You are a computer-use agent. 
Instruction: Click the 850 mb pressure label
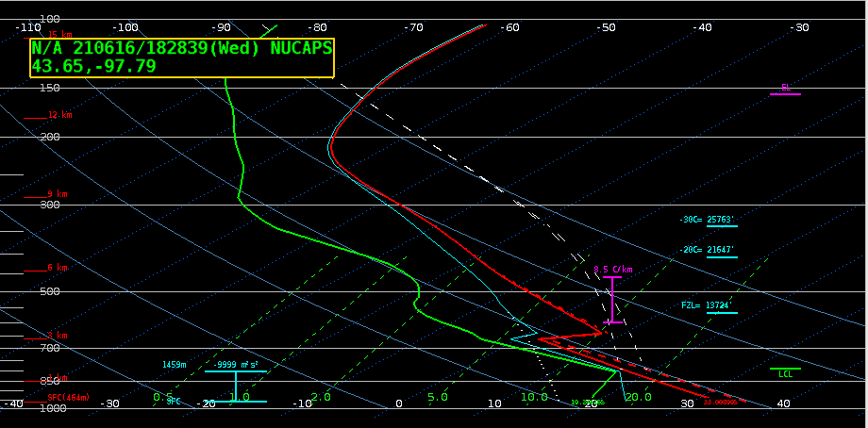click(50, 382)
